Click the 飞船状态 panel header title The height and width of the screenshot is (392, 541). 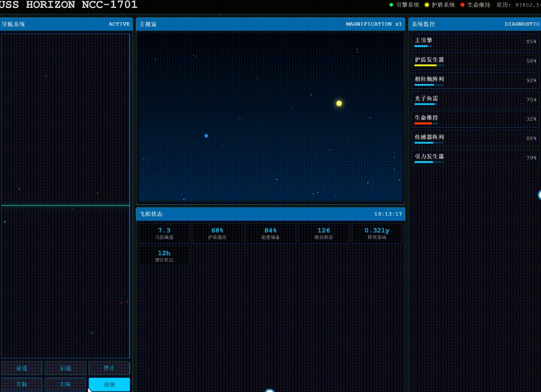151,214
